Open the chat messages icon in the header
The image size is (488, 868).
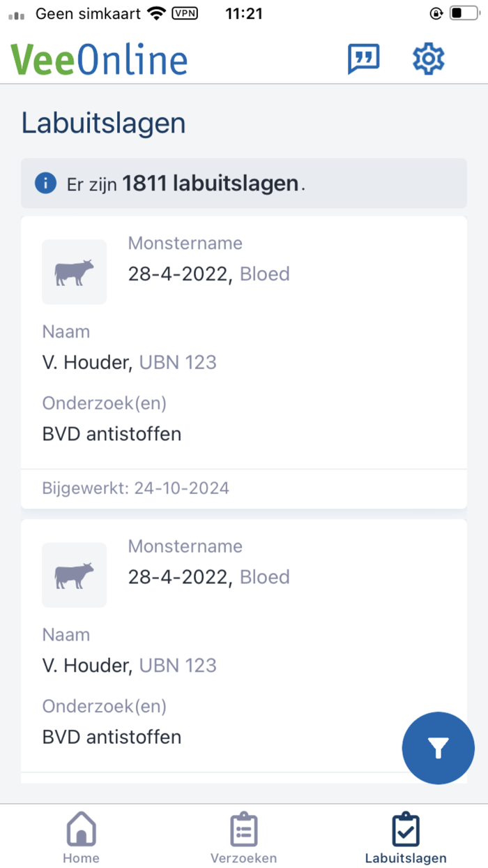363,59
